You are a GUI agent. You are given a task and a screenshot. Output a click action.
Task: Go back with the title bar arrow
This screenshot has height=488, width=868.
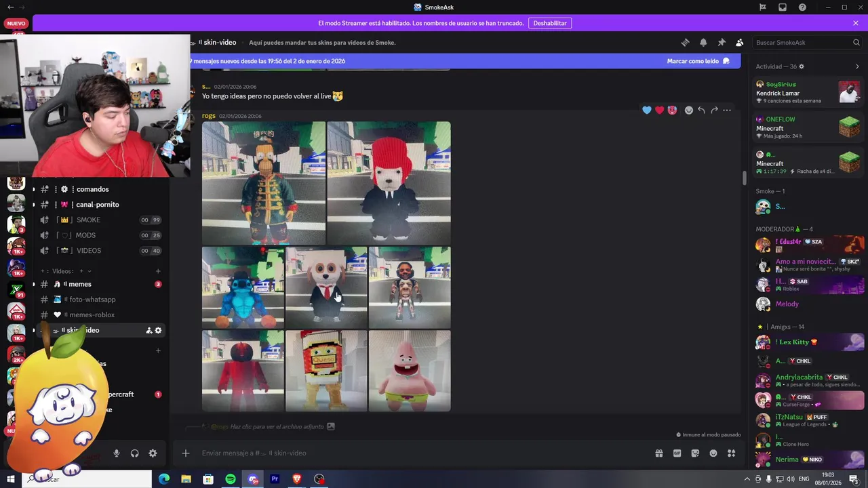[x=10, y=7]
